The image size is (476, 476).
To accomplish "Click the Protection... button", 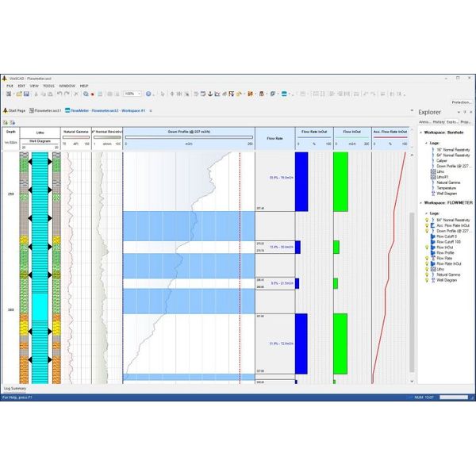I will (461, 102).
